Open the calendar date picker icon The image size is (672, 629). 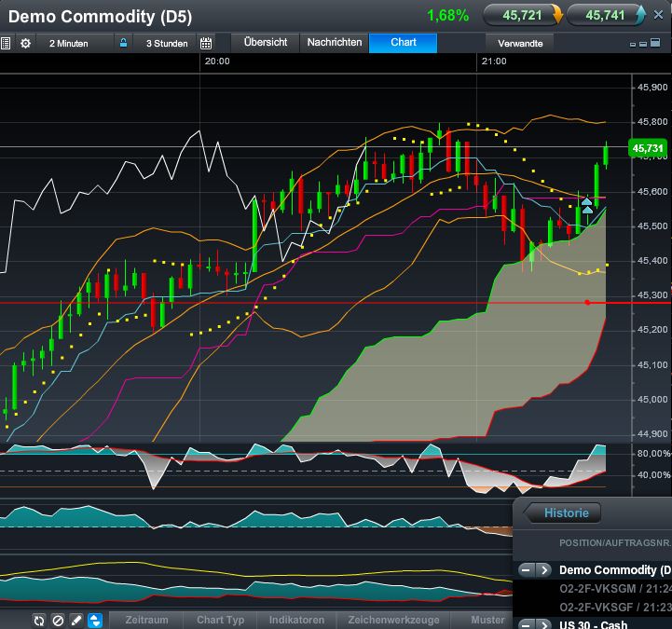[206, 43]
